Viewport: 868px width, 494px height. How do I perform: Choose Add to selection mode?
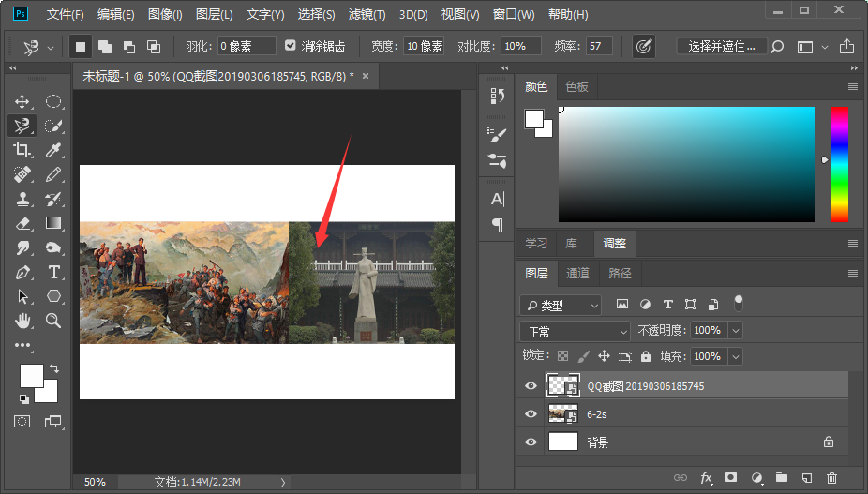[x=105, y=47]
